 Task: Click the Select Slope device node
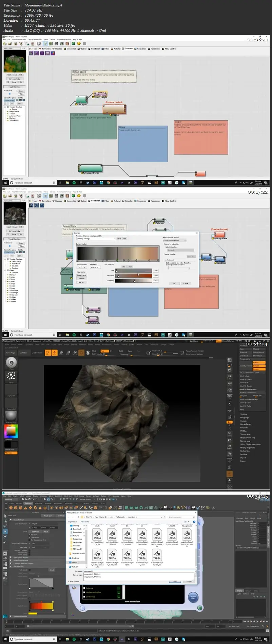click(x=93, y=309)
